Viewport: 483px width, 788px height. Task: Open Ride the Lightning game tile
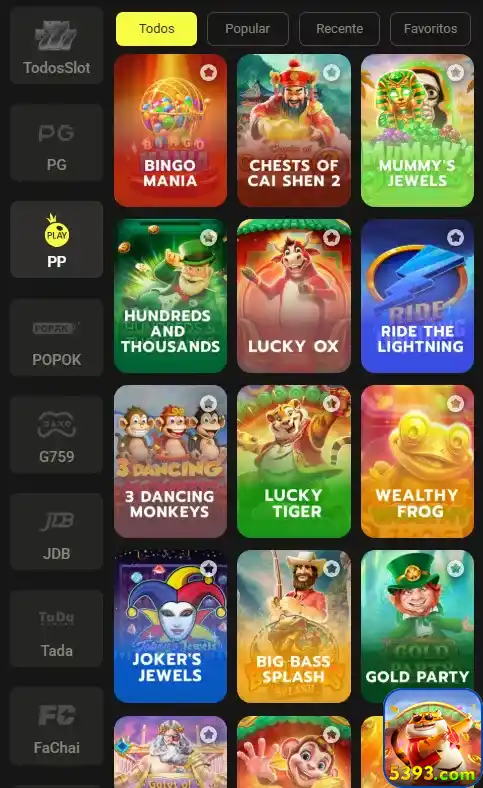tap(417, 296)
